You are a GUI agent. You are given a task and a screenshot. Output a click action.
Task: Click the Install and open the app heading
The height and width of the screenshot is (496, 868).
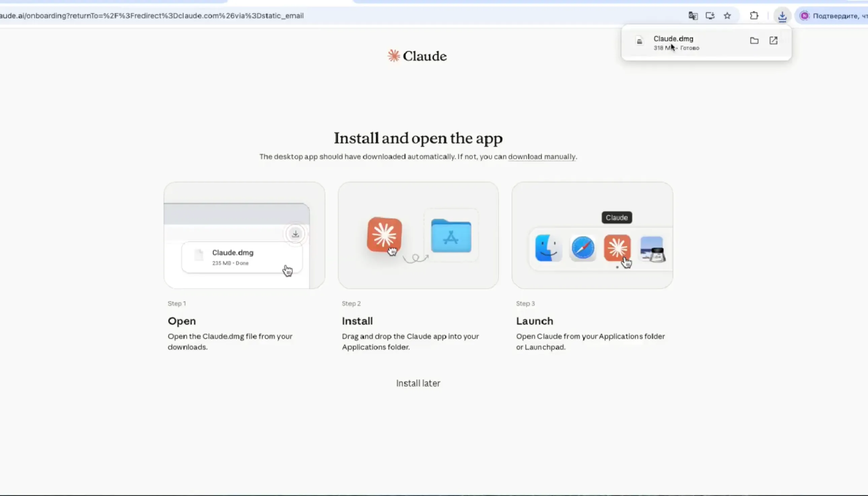click(x=418, y=138)
